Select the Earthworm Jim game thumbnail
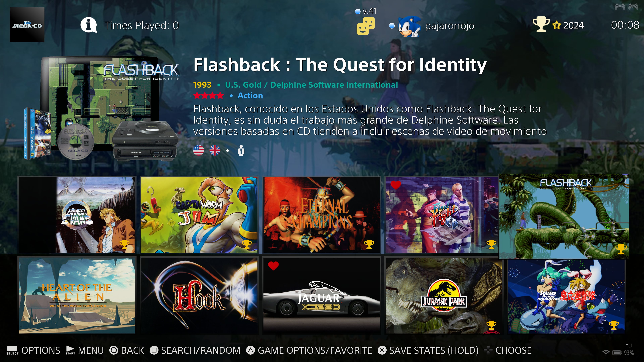 199,215
